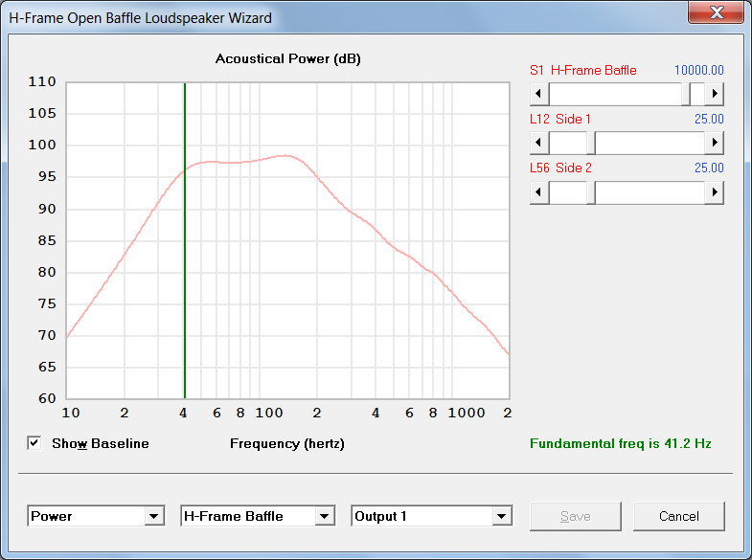The width and height of the screenshot is (752, 560).
Task: Click the Save button
Action: [576, 516]
